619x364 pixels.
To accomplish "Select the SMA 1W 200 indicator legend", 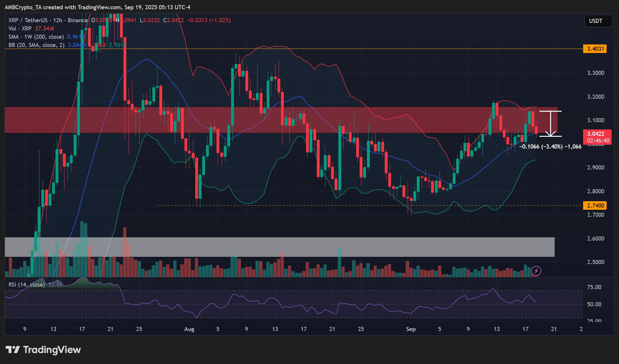I will [36, 37].
